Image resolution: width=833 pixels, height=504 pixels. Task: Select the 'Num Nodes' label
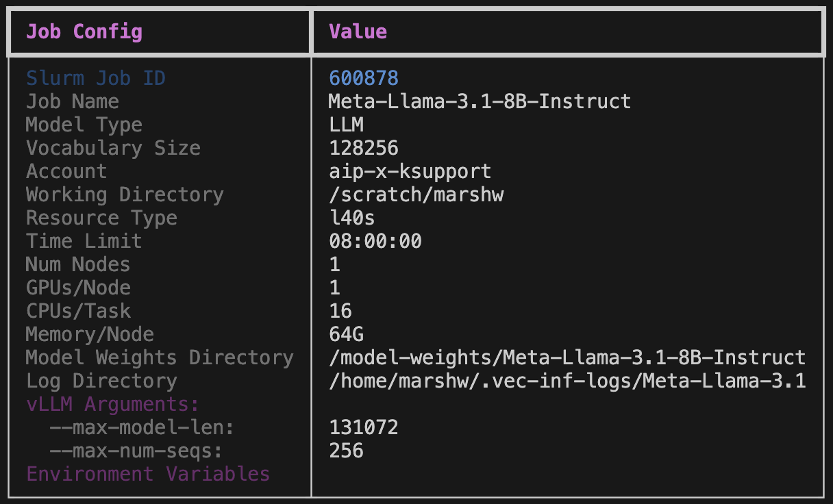point(78,264)
